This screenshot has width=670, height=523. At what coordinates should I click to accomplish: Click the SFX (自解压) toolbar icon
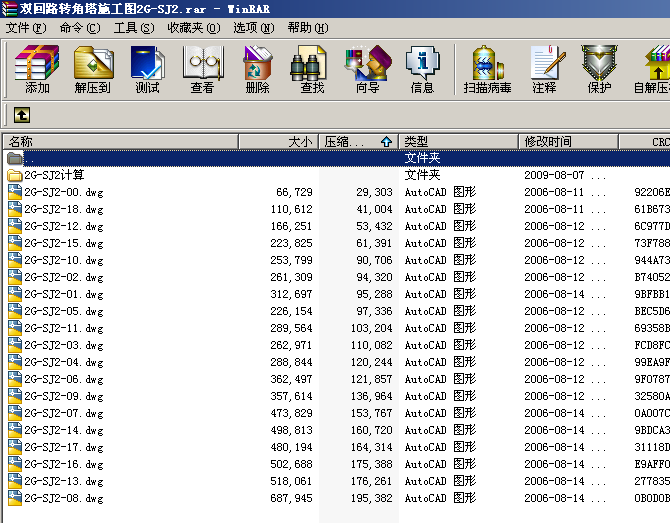[x=657, y=63]
